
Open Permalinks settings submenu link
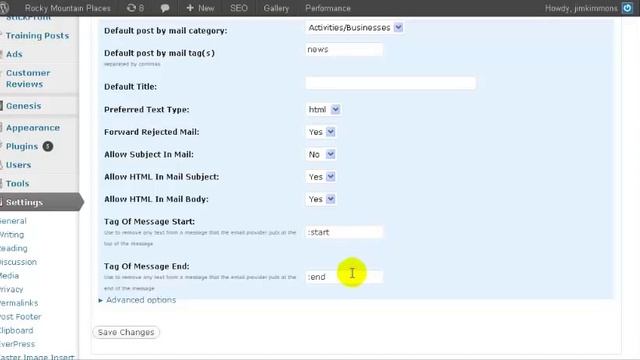pos(19,303)
